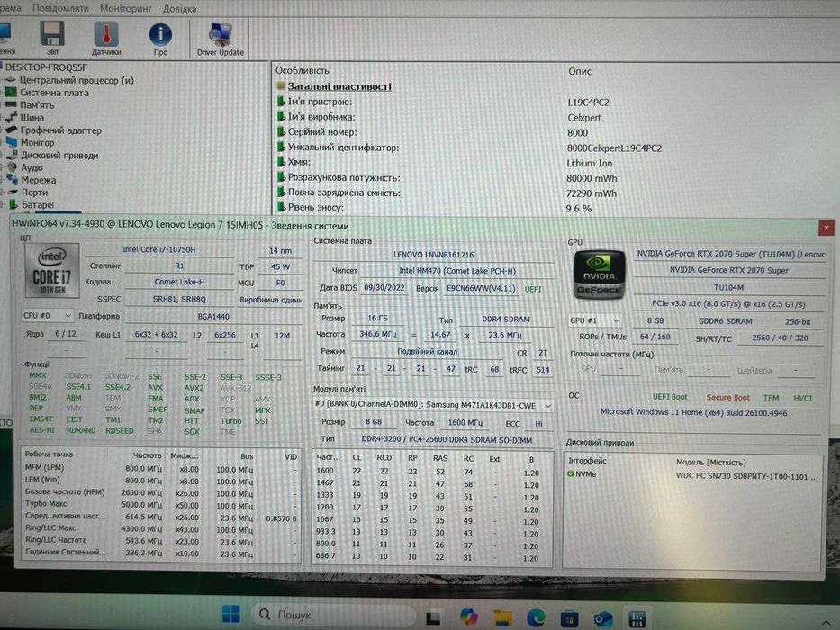Image resolution: width=840 pixels, height=630 pixels.
Task: Open the CPU #0 dropdown
Action: 47,316
